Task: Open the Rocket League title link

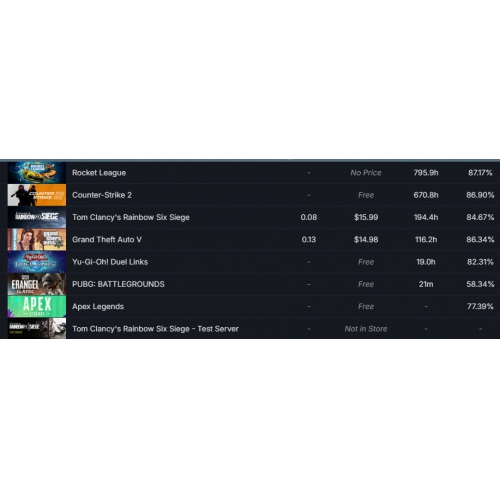Action: click(x=99, y=173)
